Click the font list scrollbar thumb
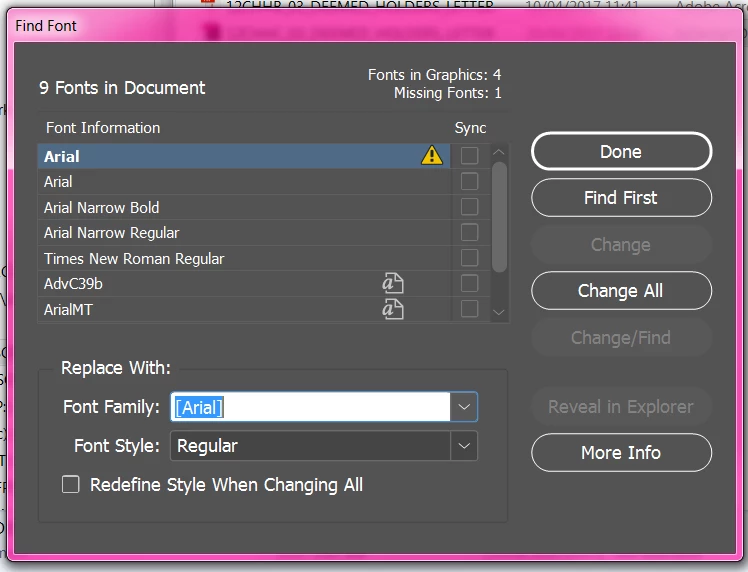This screenshot has height=572, width=748. point(499,217)
